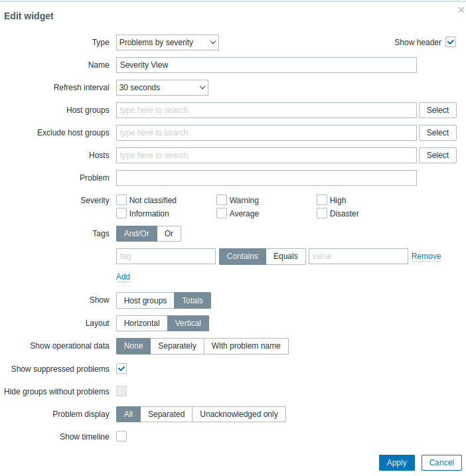Enable the Disaster severity checkbox
The image size is (466, 476).
pos(322,214)
